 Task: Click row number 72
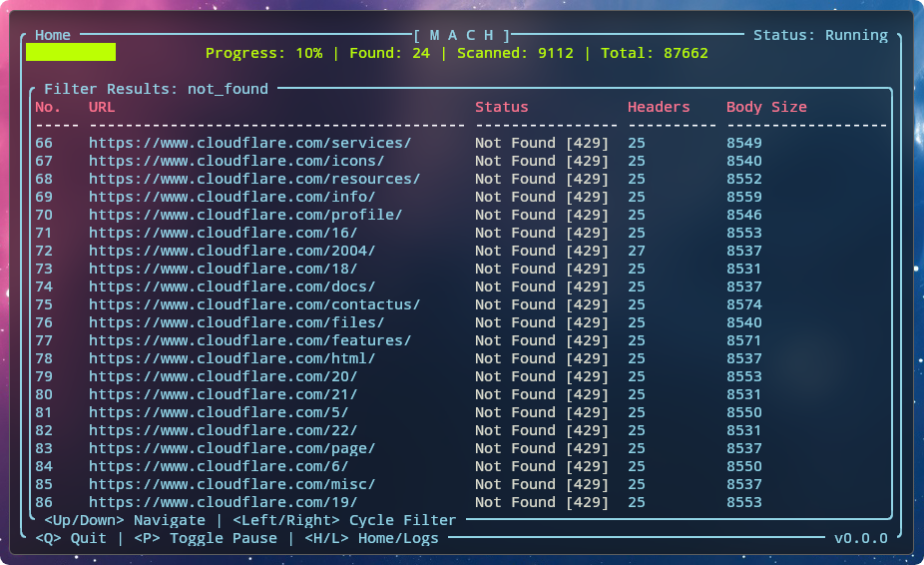pos(44,252)
